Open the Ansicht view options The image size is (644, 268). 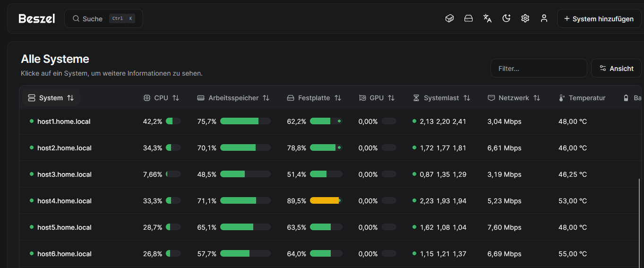616,68
